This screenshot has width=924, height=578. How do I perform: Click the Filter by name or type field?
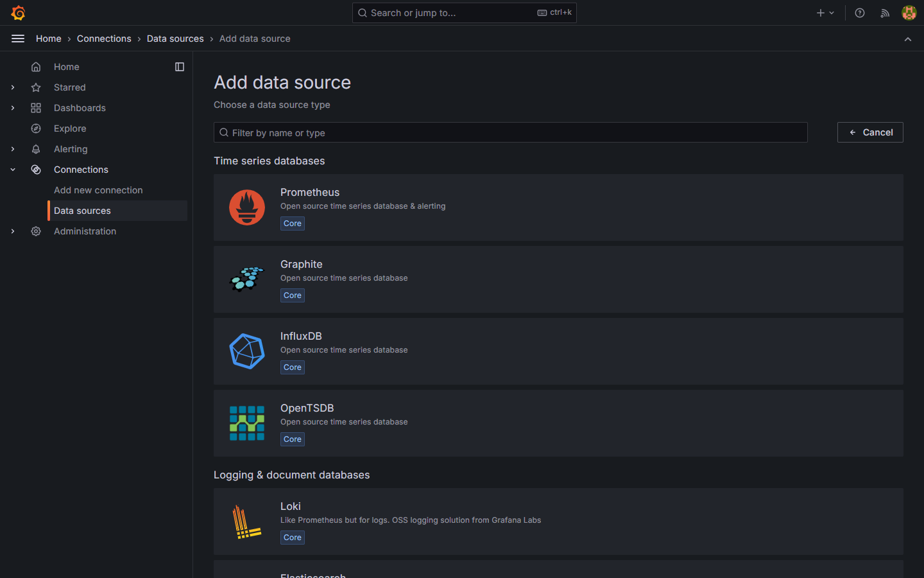[x=510, y=132]
